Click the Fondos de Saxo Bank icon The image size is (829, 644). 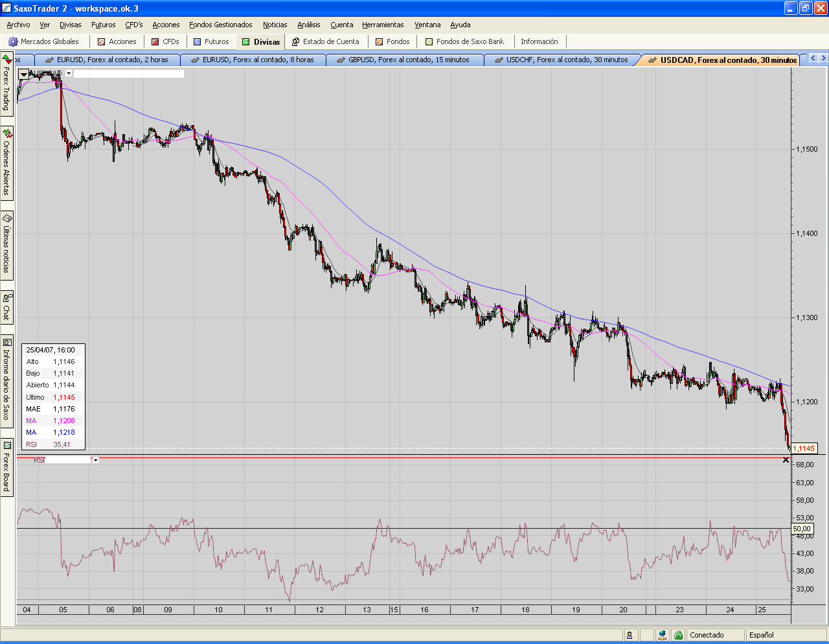pyautogui.click(x=429, y=41)
